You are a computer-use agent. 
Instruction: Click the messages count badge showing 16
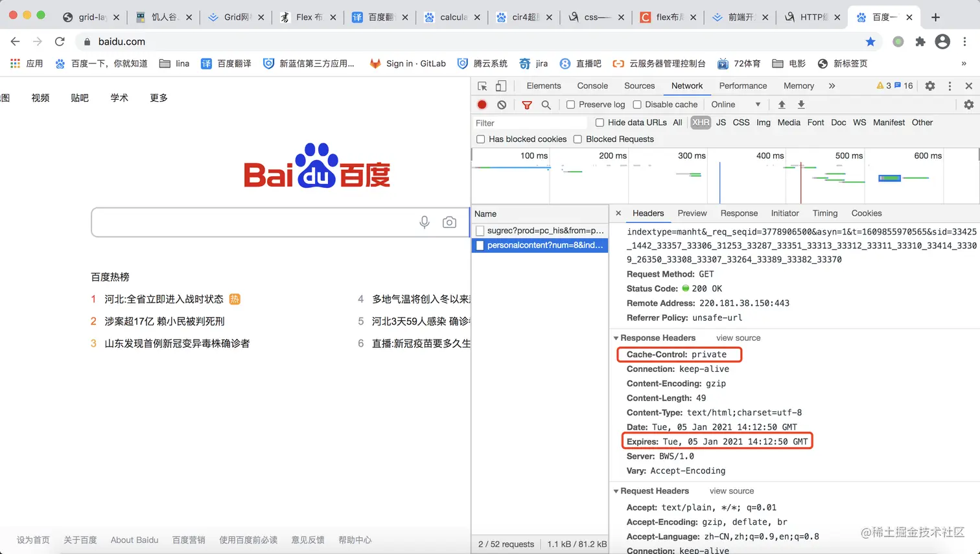pos(904,86)
